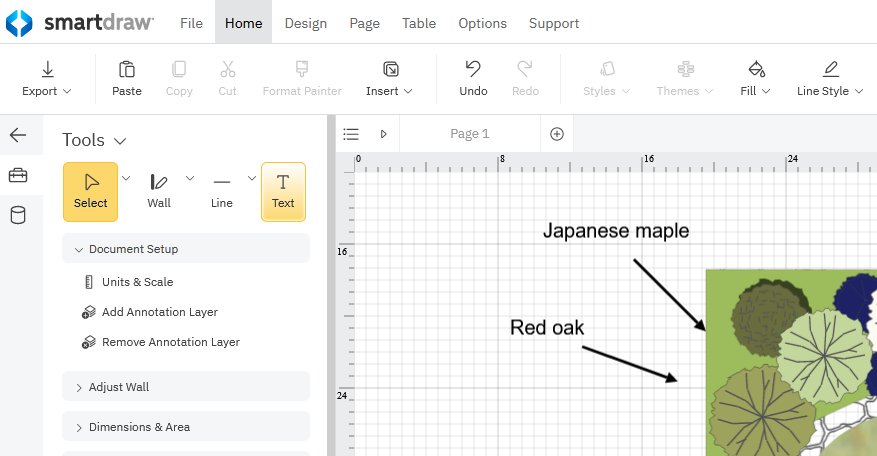Open the Table menu tab
Image resolution: width=877 pixels, height=456 pixels.
pyautogui.click(x=418, y=23)
